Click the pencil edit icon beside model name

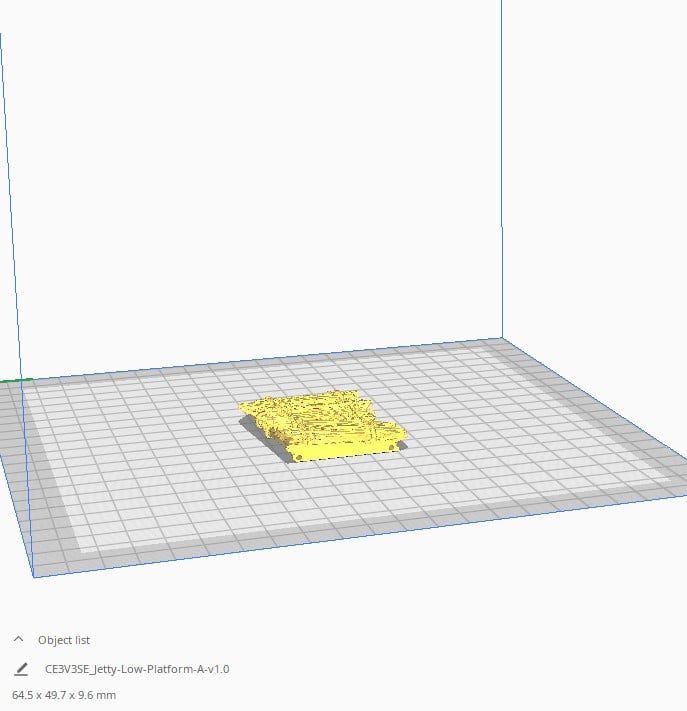[21, 669]
